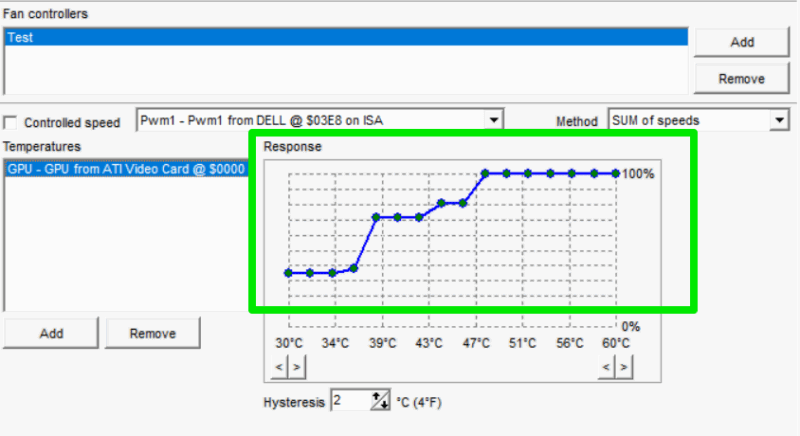This screenshot has height=436, width=800.
Task: Select GPU from ATI Video Card temperature
Action: (x=127, y=169)
